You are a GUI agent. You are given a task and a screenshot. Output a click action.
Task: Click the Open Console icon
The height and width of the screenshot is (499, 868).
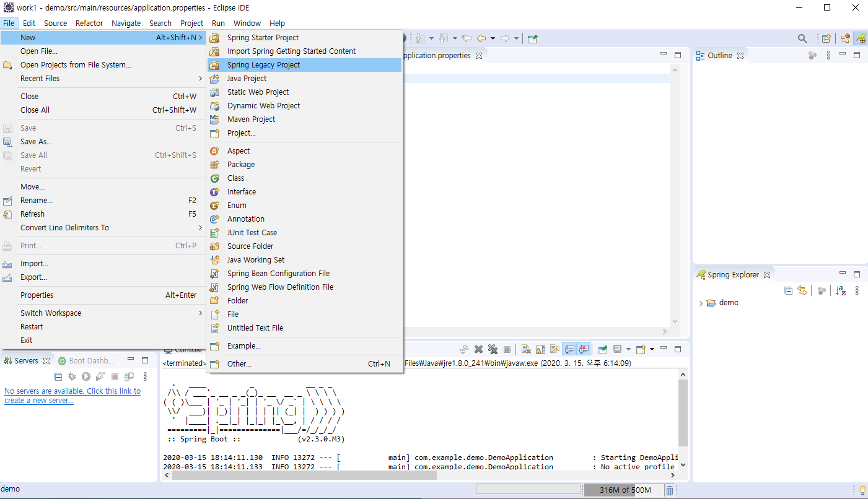(x=641, y=349)
